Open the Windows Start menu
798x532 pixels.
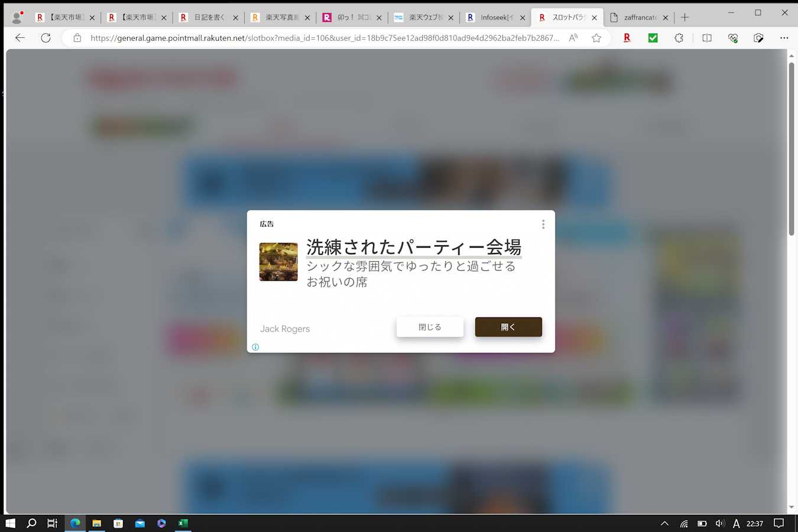coord(10,523)
